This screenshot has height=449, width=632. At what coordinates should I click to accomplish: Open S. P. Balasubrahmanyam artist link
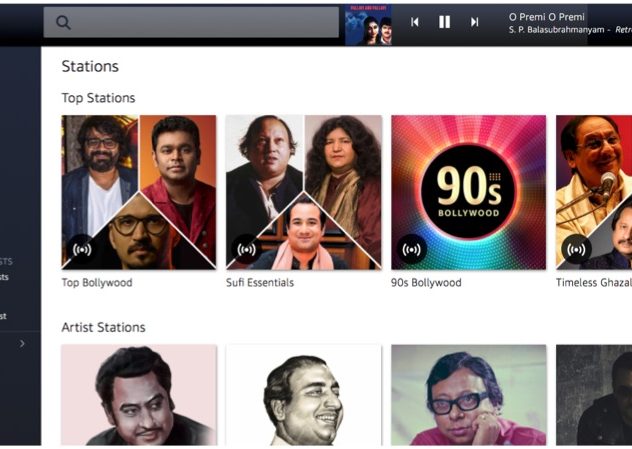556,30
